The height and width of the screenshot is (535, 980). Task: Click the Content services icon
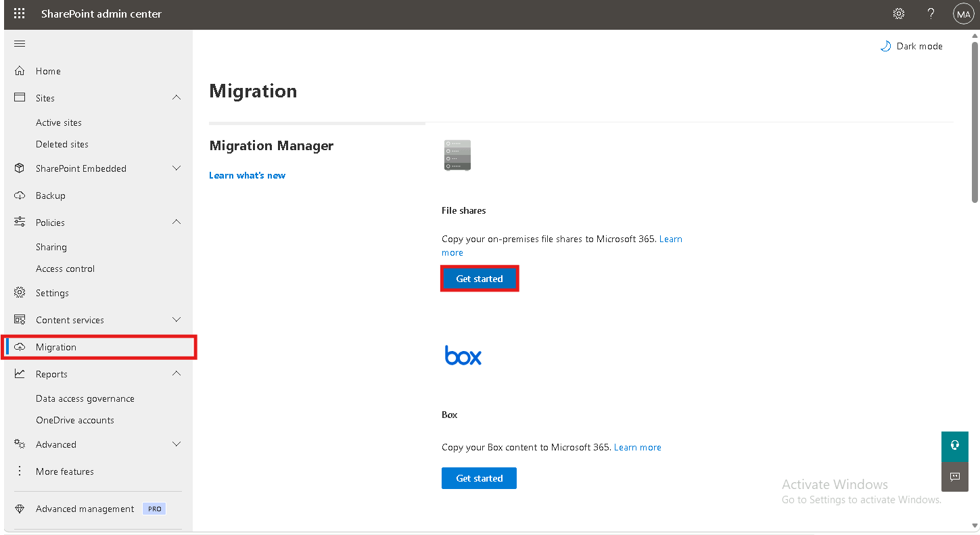click(20, 320)
